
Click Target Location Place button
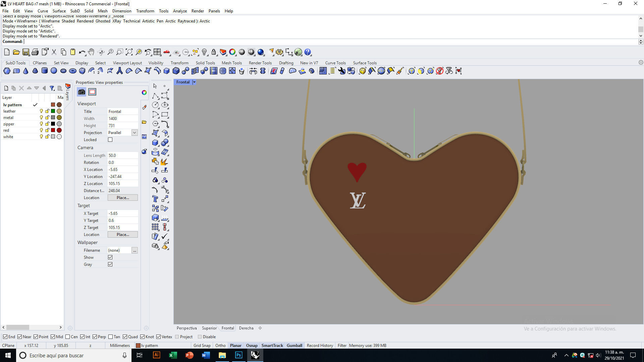coord(123,235)
